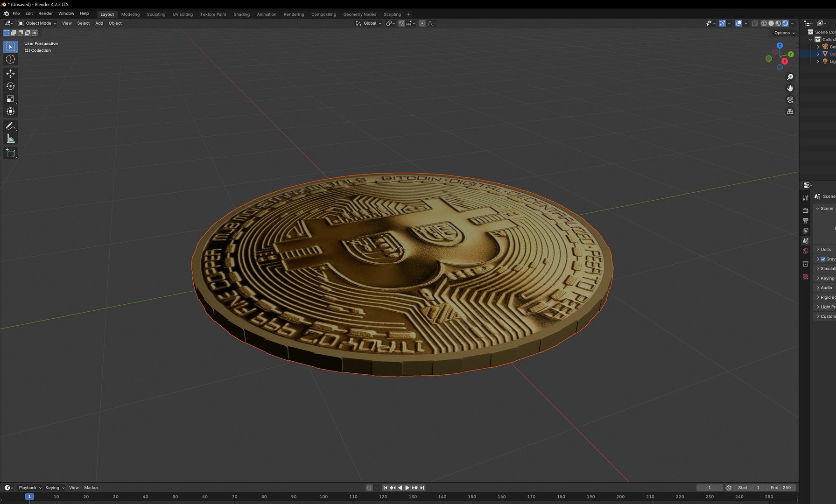Toggle proportional editing in header
The width and height of the screenshot is (836, 504).
point(422,23)
